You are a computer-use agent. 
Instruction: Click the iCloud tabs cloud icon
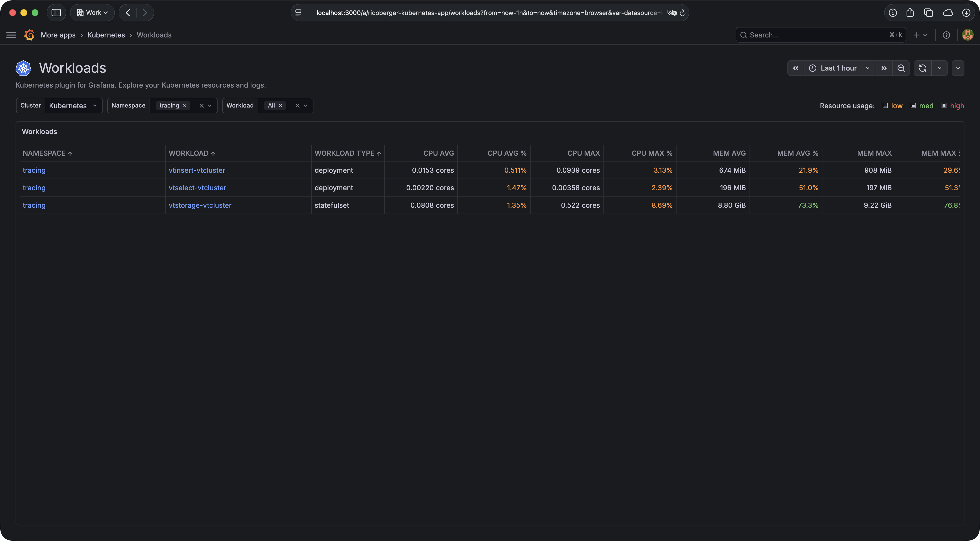coord(948,13)
